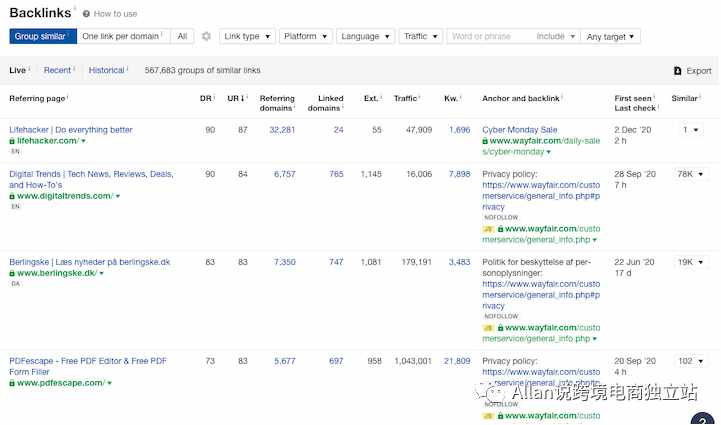Open How to use link
Viewport: 721px width, 425px height.
coord(115,14)
